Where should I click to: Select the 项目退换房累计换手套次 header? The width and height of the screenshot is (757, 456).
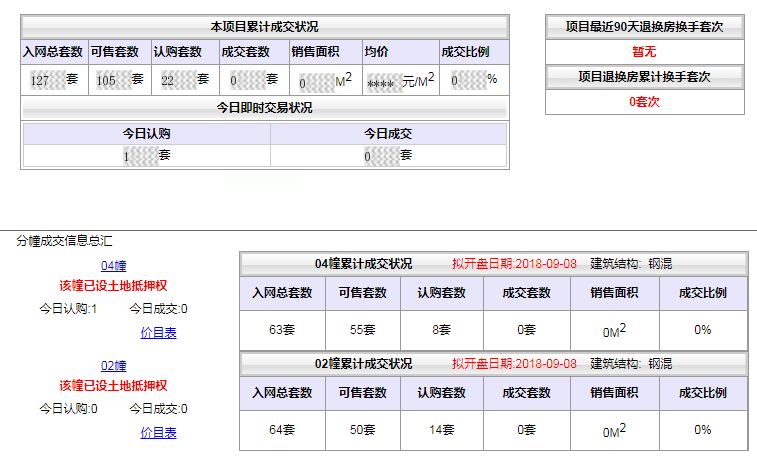click(644, 76)
